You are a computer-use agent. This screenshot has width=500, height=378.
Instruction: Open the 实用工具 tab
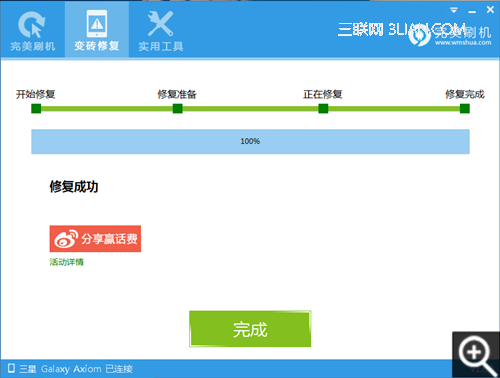[161, 30]
